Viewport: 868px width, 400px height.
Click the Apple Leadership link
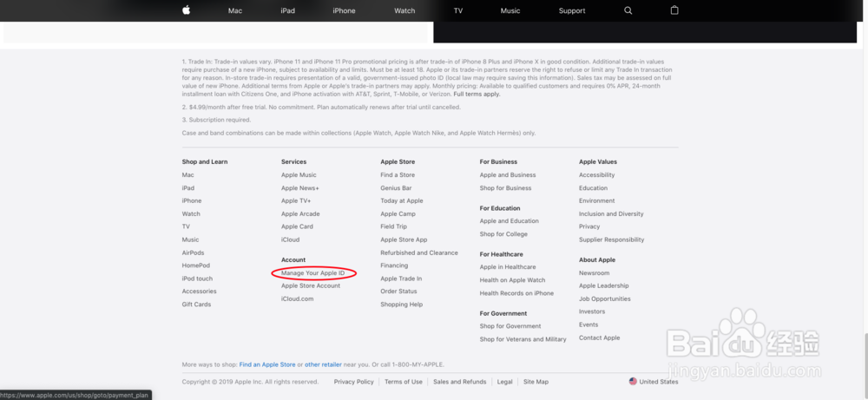[604, 286]
